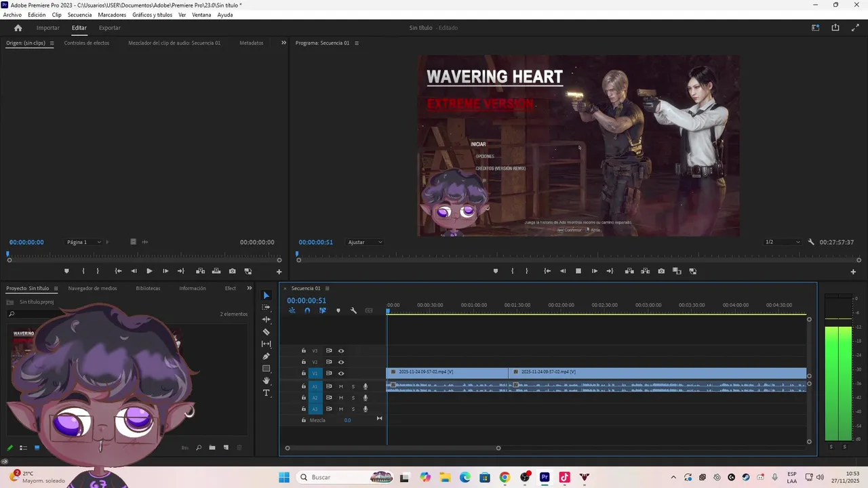Expand the Source panel tabs overflow
Image resolution: width=868 pixels, height=488 pixels.
point(283,43)
